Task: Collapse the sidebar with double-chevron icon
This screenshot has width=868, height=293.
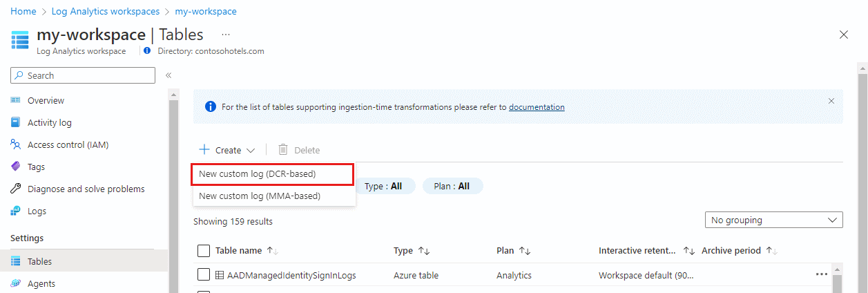Action: coord(168,75)
